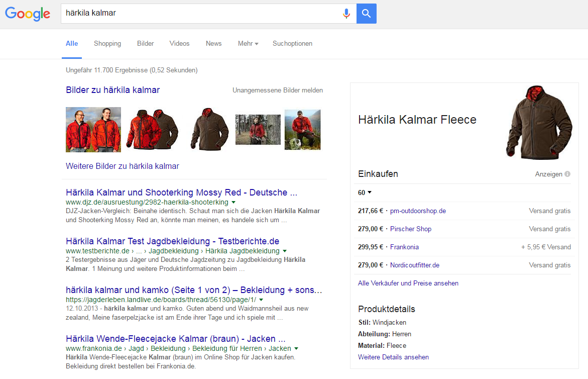
Task: Open the size 60 dropdown
Action: click(x=365, y=193)
